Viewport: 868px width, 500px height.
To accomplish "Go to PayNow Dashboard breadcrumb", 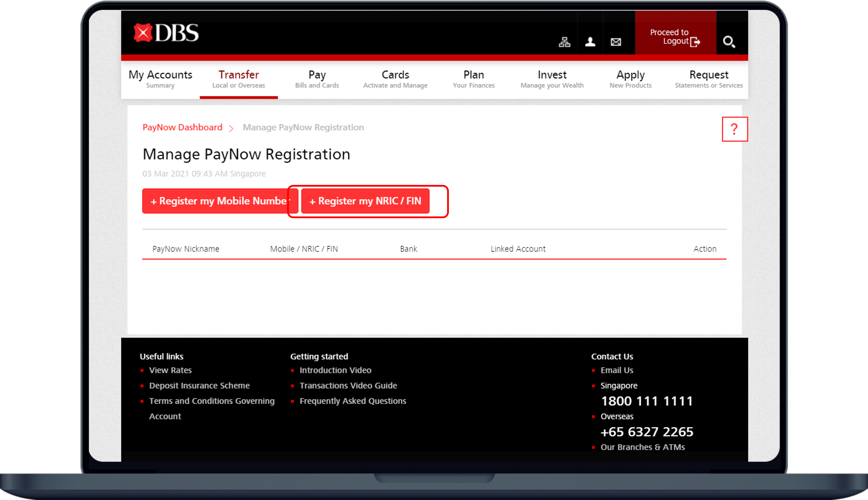I will click(x=182, y=128).
